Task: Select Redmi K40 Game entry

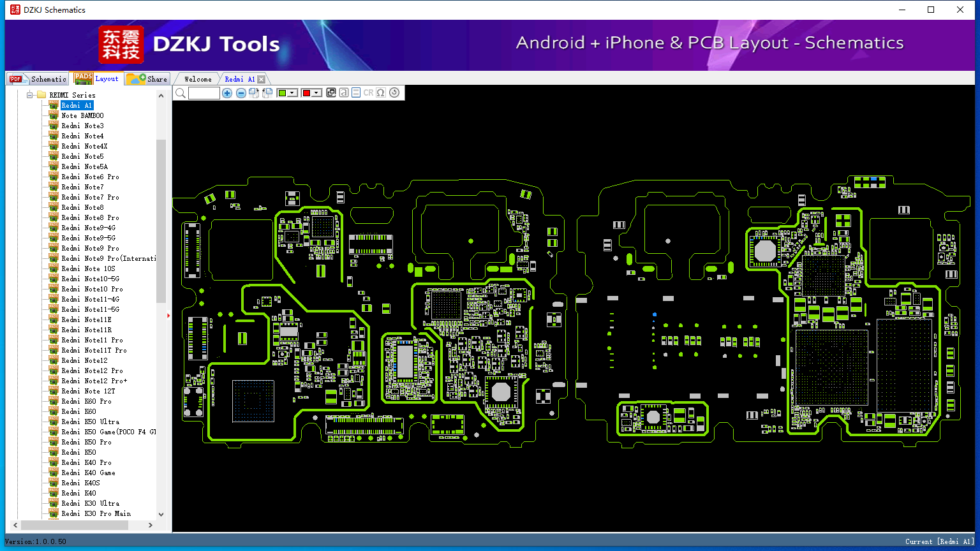Action: point(88,473)
